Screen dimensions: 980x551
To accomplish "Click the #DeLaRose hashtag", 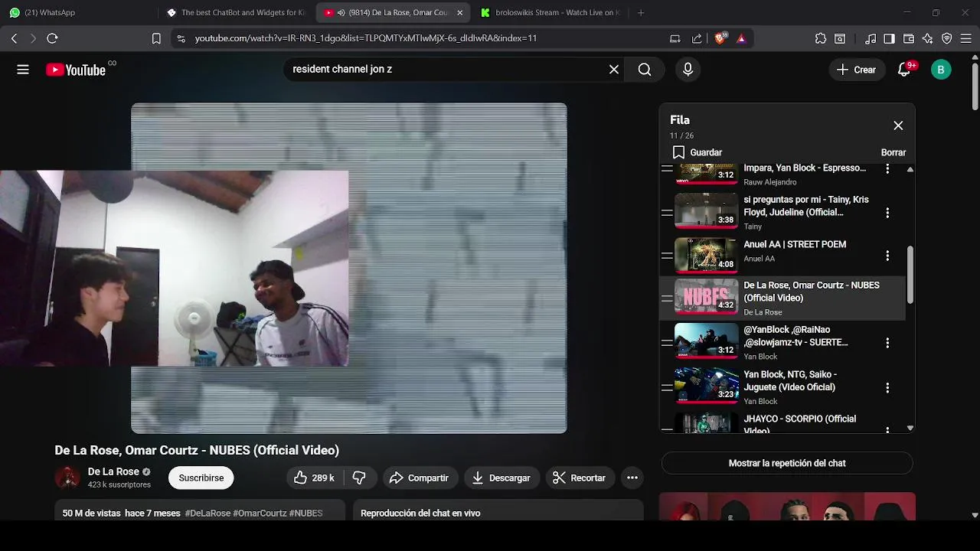I will 207,513.
